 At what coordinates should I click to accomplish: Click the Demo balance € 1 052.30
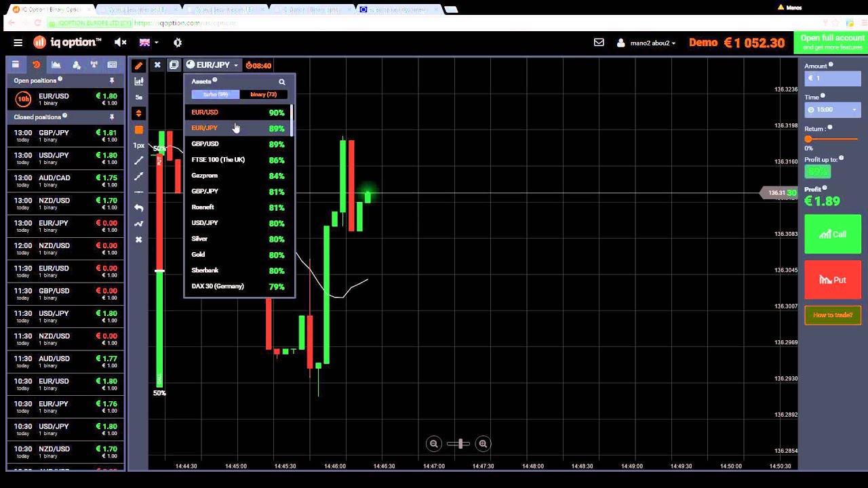(737, 43)
